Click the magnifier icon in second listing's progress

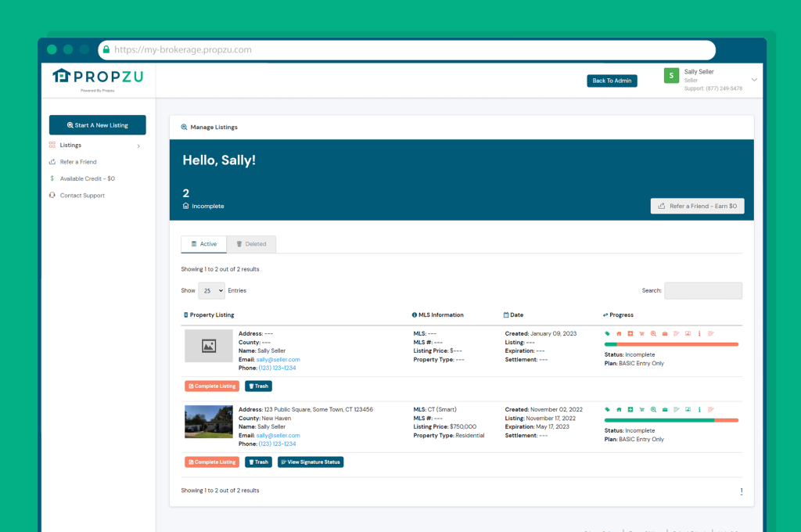click(653, 409)
